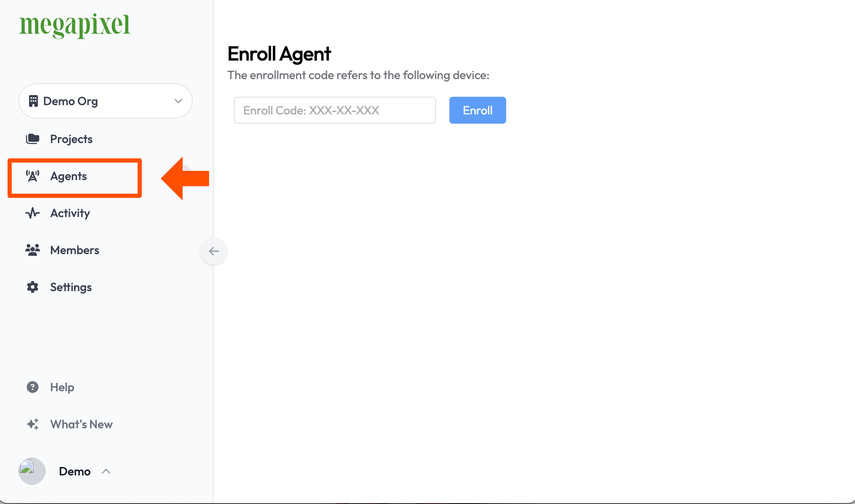Screen dimensions: 855x504
Task: Open the Help section
Action: pos(62,387)
